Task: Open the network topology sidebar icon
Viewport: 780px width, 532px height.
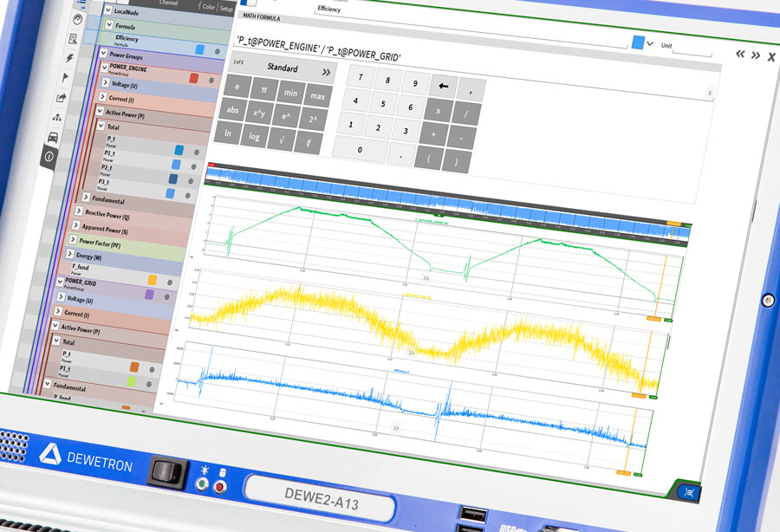Action: 57,117
